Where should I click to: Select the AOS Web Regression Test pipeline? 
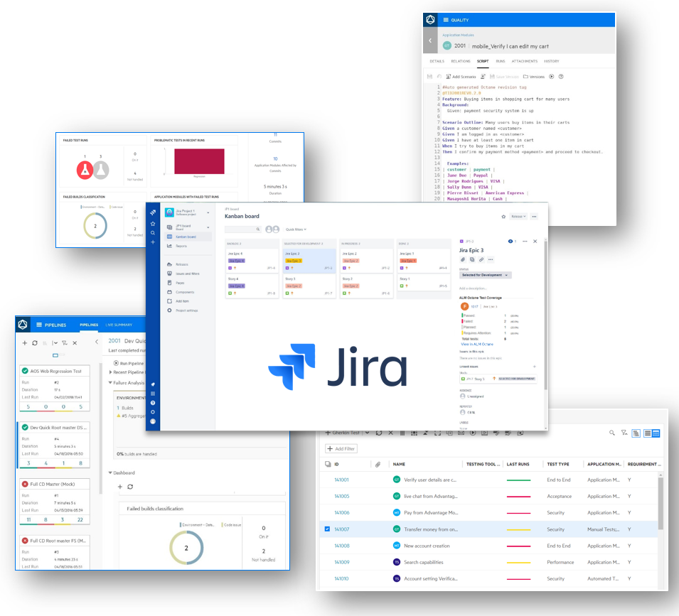tap(55, 389)
